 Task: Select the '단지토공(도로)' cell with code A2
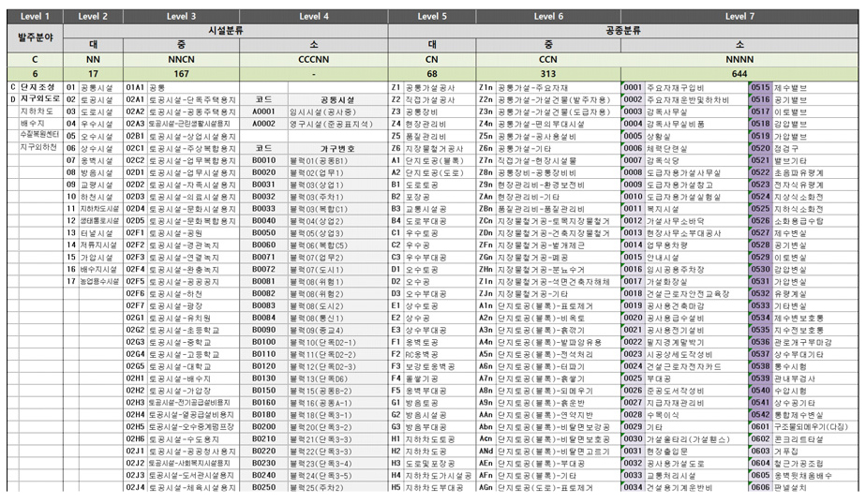click(x=440, y=172)
